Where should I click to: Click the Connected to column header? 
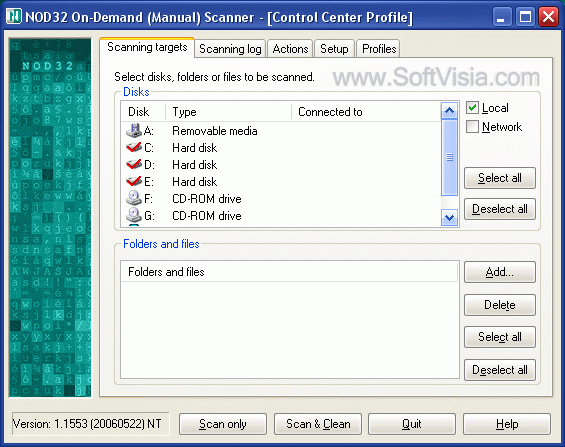[x=366, y=112]
